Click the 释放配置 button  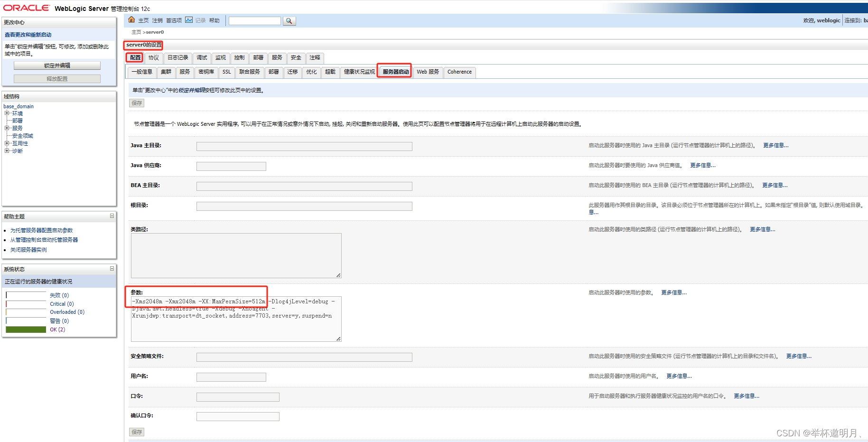coord(57,79)
